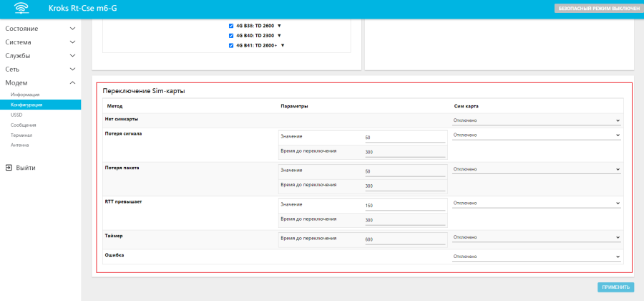Open the Сим карта dropdown for Нет симкарты
This screenshot has height=301, width=644.
(x=537, y=120)
